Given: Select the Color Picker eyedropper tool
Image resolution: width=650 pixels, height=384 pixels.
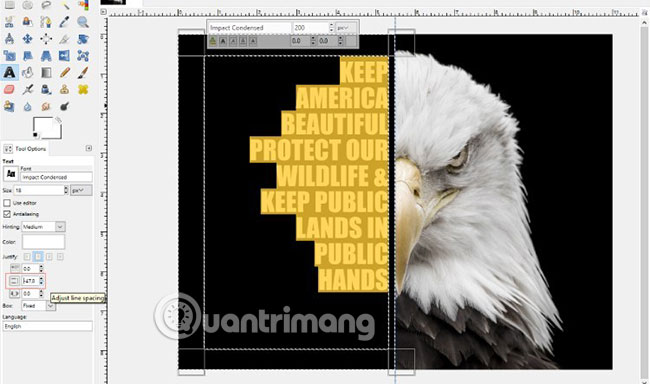Looking at the screenshot, I should 64,22.
